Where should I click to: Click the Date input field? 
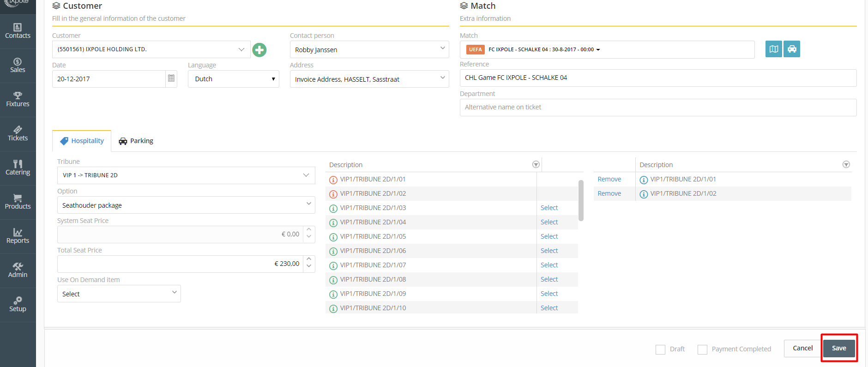(109, 79)
